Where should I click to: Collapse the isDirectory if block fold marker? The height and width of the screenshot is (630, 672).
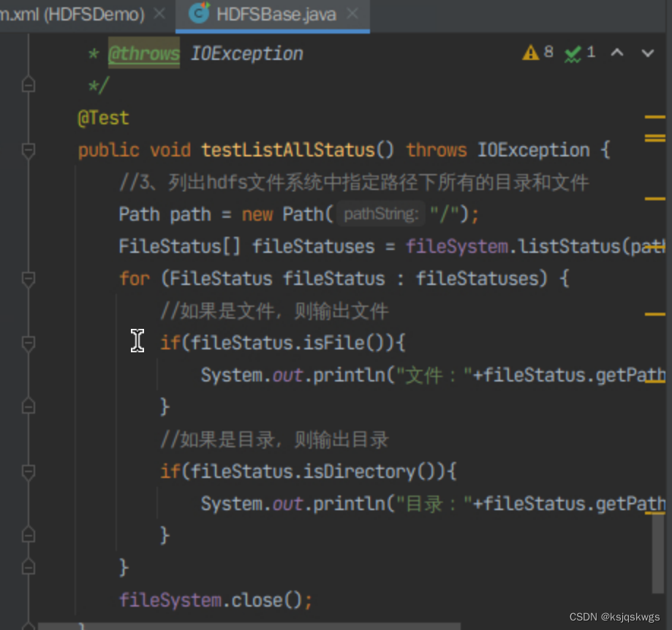[x=28, y=471]
